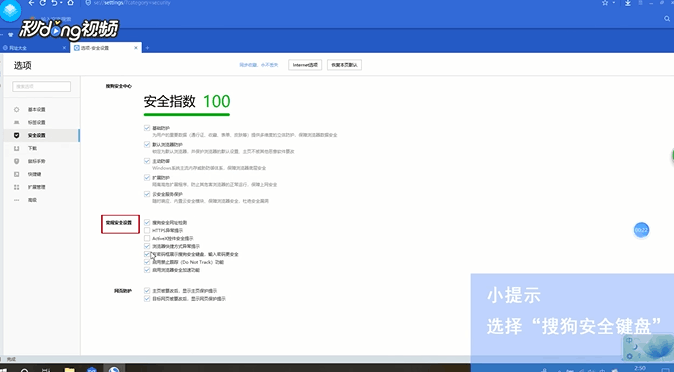Toggle the 主动防御 checkbox
The height and width of the screenshot is (372, 674).
click(x=147, y=161)
